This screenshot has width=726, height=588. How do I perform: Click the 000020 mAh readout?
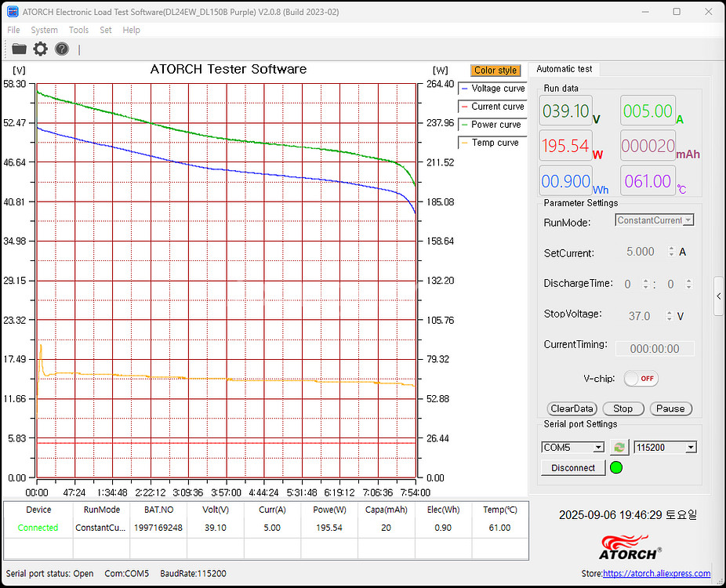click(648, 146)
